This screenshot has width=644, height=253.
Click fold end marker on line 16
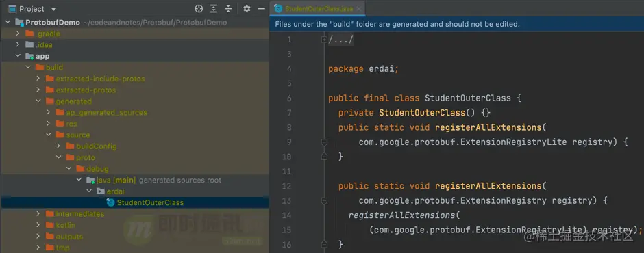[x=323, y=244]
